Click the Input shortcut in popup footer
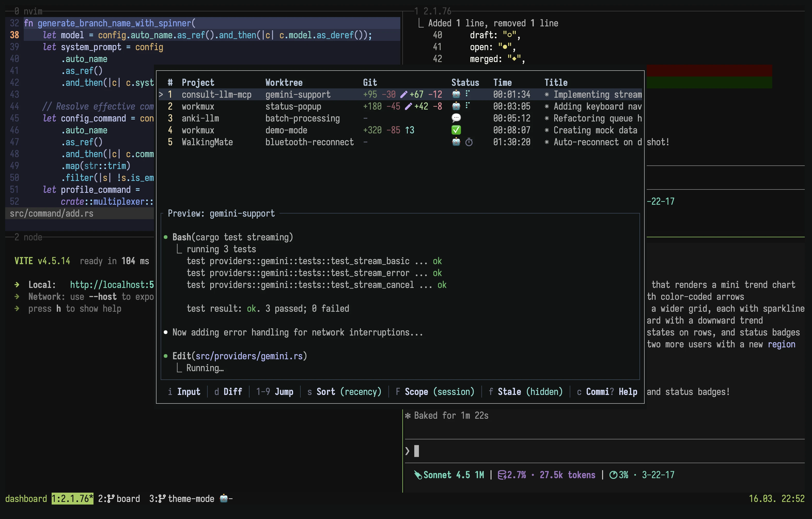This screenshot has width=812, height=519. (x=184, y=391)
